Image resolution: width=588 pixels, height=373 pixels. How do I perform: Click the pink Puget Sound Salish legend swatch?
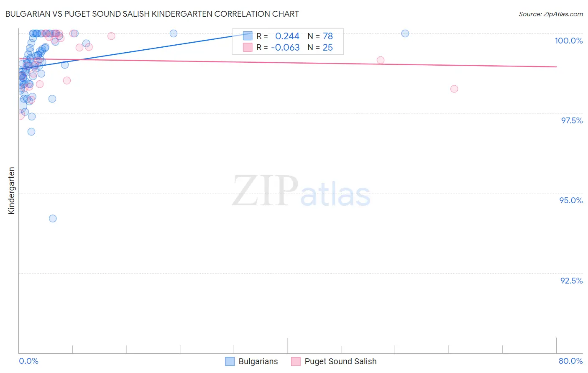pyautogui.click(x=296, y=361)
